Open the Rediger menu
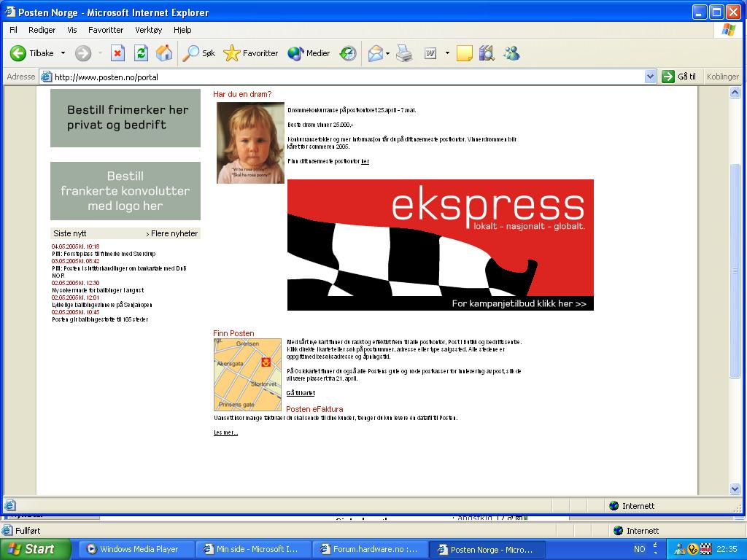This screenshot has height=560, width=747. click(42, 29)
